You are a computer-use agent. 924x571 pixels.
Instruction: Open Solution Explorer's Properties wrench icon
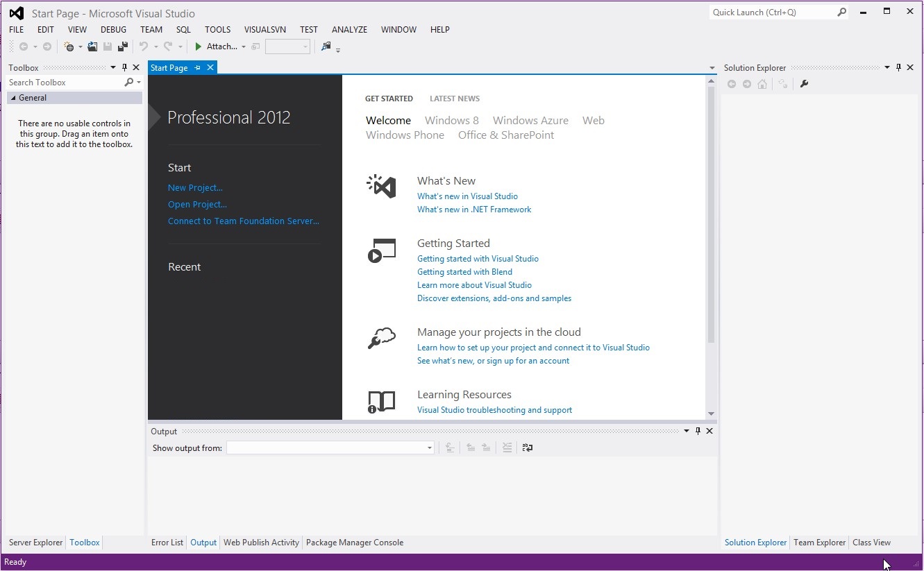coord(804,83)
